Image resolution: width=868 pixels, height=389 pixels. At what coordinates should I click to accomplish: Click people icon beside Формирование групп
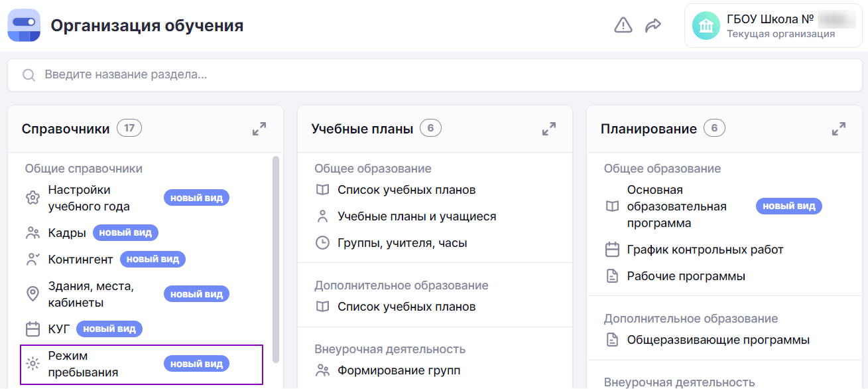[322, 370]
